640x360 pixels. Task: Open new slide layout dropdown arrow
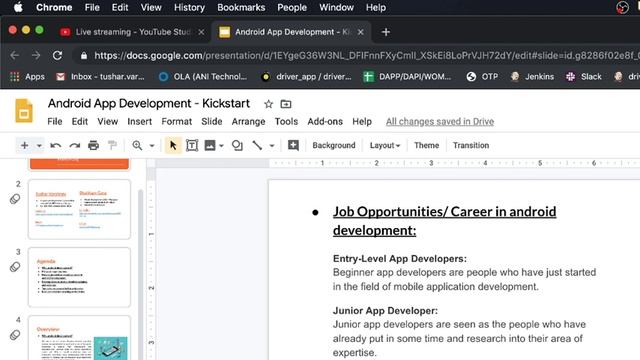click(x=39, y=146)
